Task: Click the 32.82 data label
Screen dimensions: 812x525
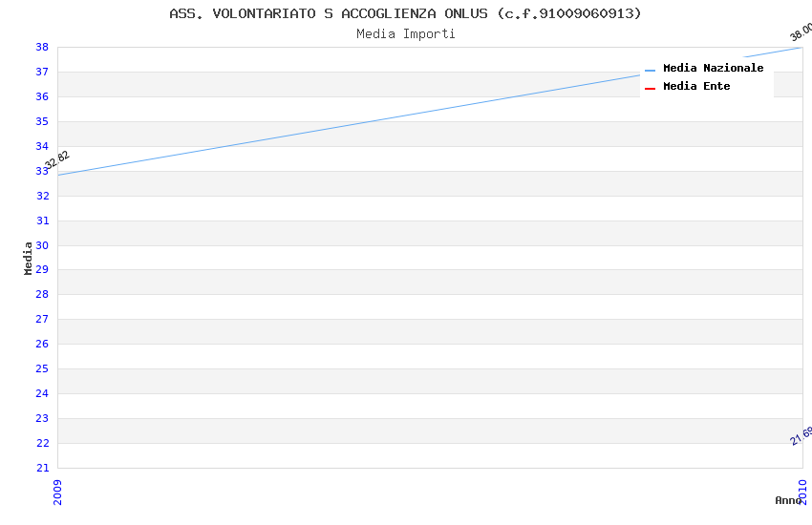Action: [x=57, y=159]
